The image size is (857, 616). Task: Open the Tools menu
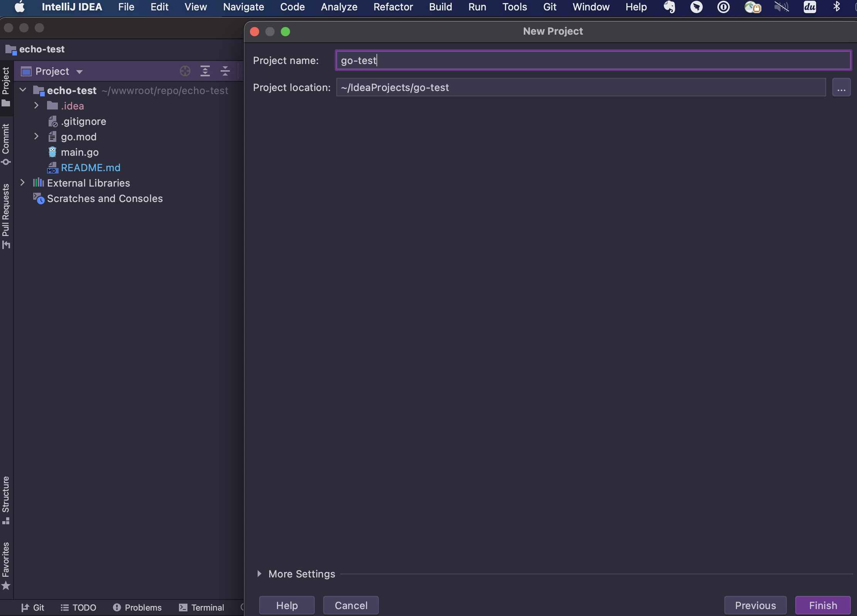point(515,7)
